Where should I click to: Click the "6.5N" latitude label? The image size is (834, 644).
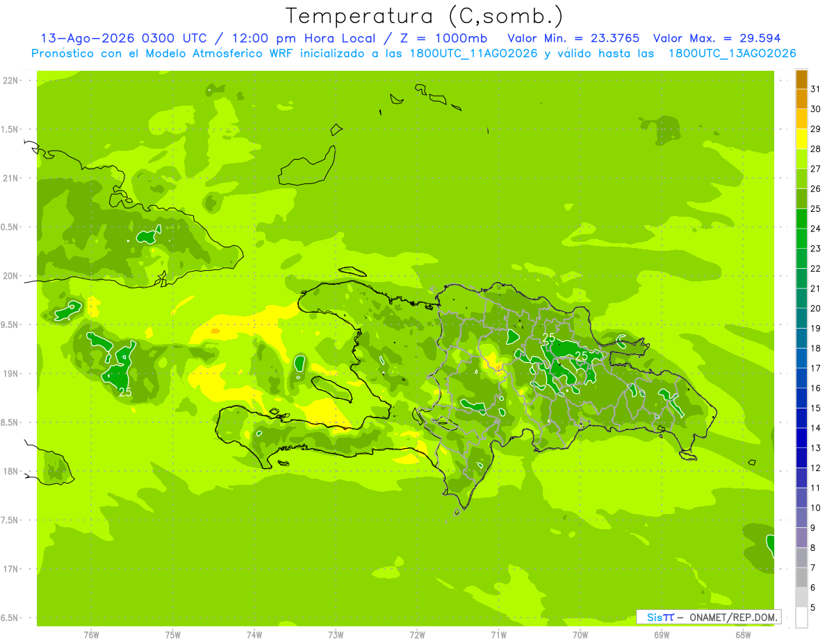[10, 618]
